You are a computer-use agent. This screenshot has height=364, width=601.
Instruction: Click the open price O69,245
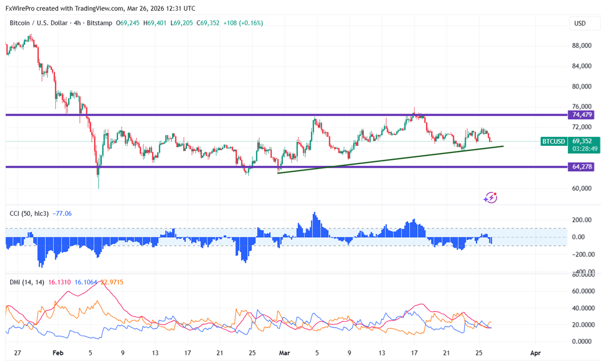coord(128,23)
